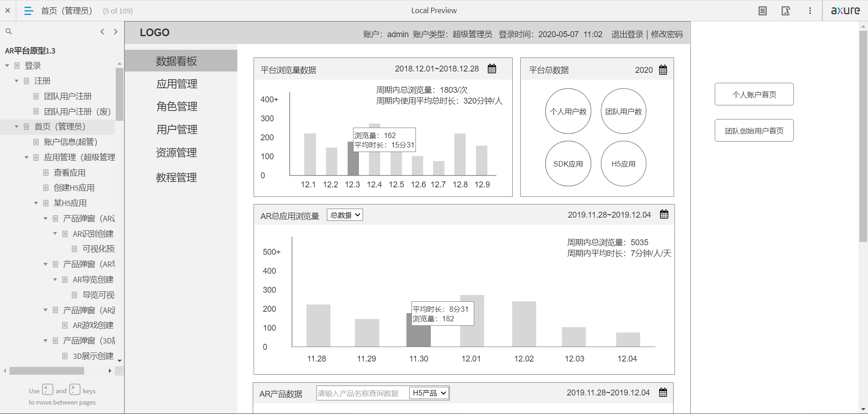Click the 个人账户首页 button
This screenshot has height=414, width=868.
coord(754,94)
